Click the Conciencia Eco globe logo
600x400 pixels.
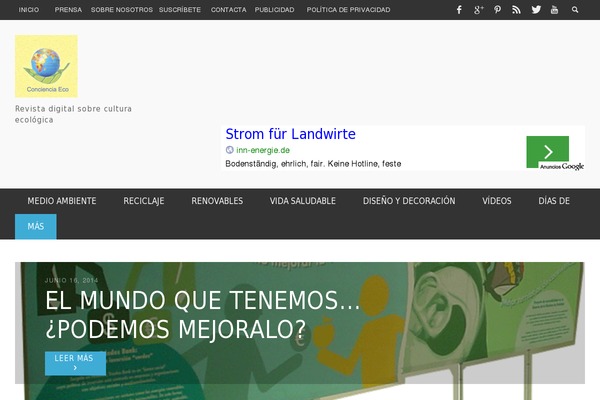click(46, 66)
